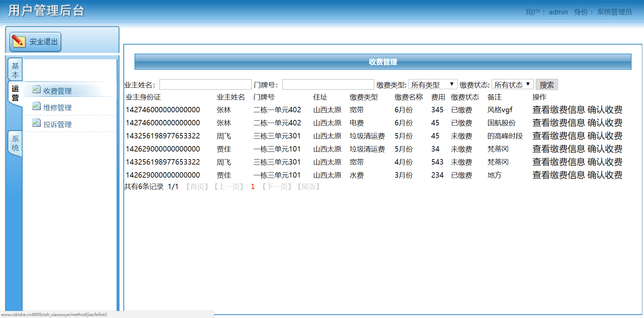
Task: Click the 缴费名称 column header
Action: point(409,97)
